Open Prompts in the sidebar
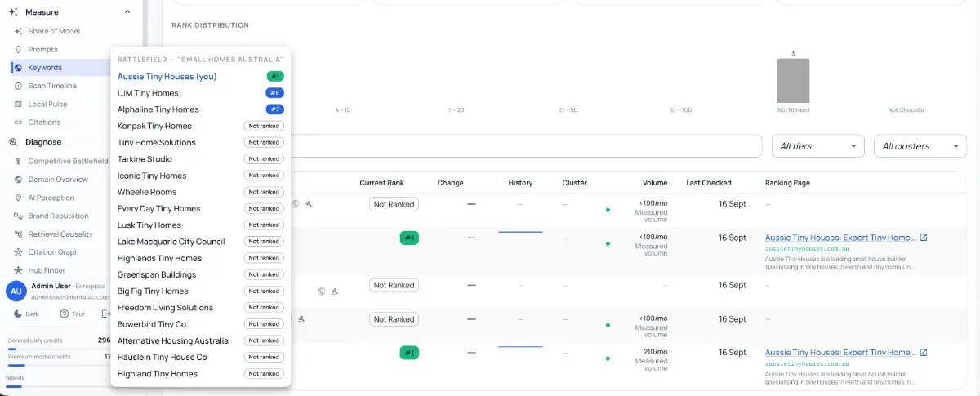Viewport: 980px width, 396px height. pos(43,50)
